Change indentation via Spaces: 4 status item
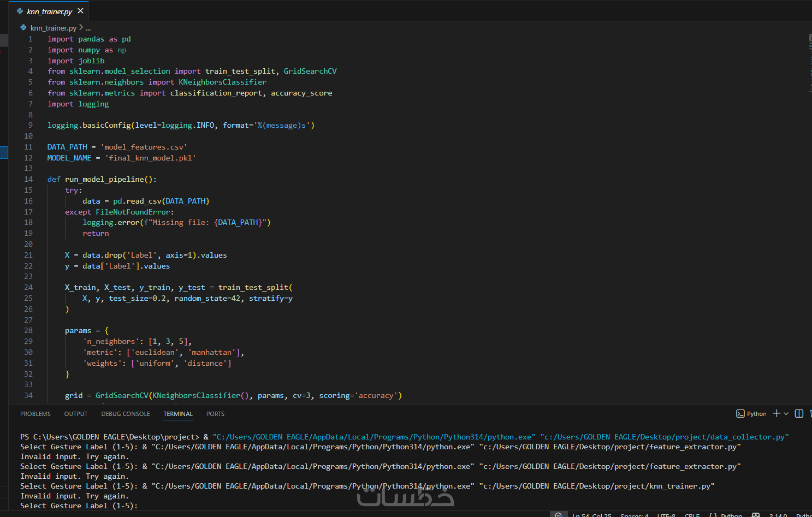812x517 pixels. [634, 515]
